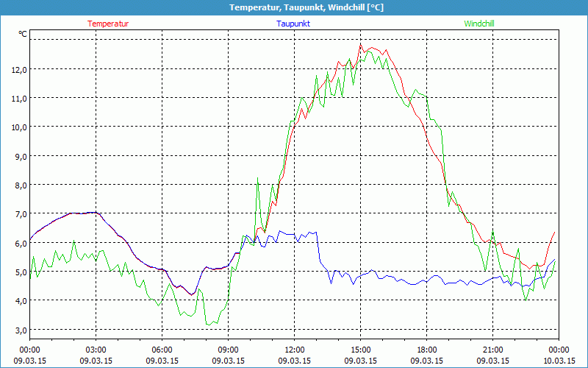Click the chart title Temperatur, Taupunkt, Windchill

point(306,7)
